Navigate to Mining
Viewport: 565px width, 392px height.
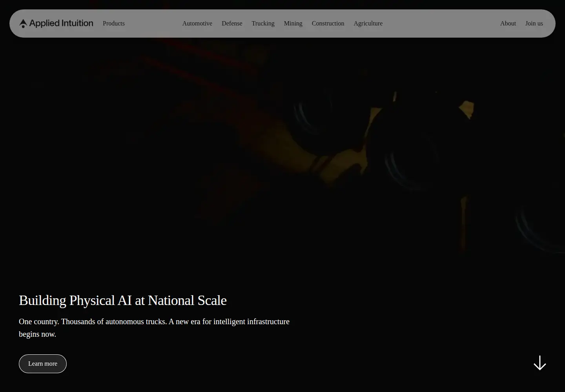[293, 24]
